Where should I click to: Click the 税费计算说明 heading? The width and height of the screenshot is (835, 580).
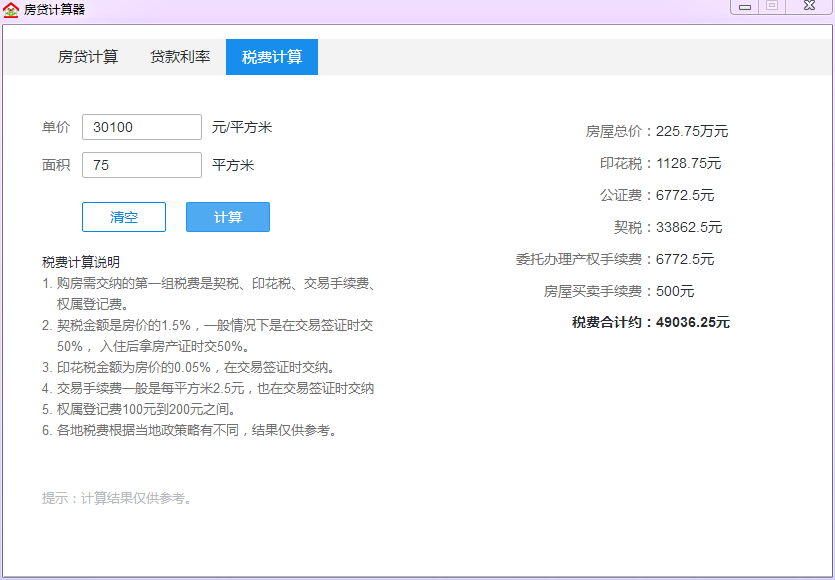[x=81, y=262]
